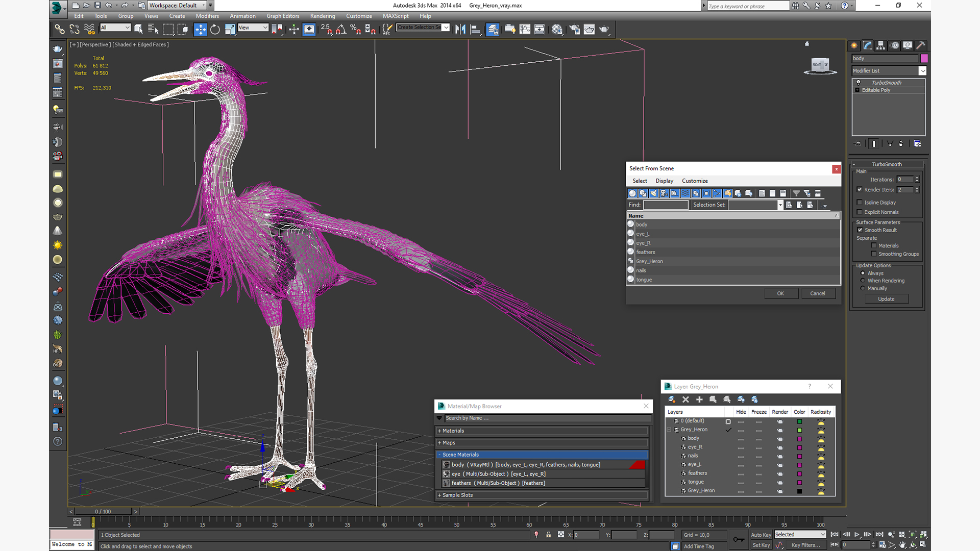Collapse the Grey_Heron layer tree node

[x=669, y=430]
